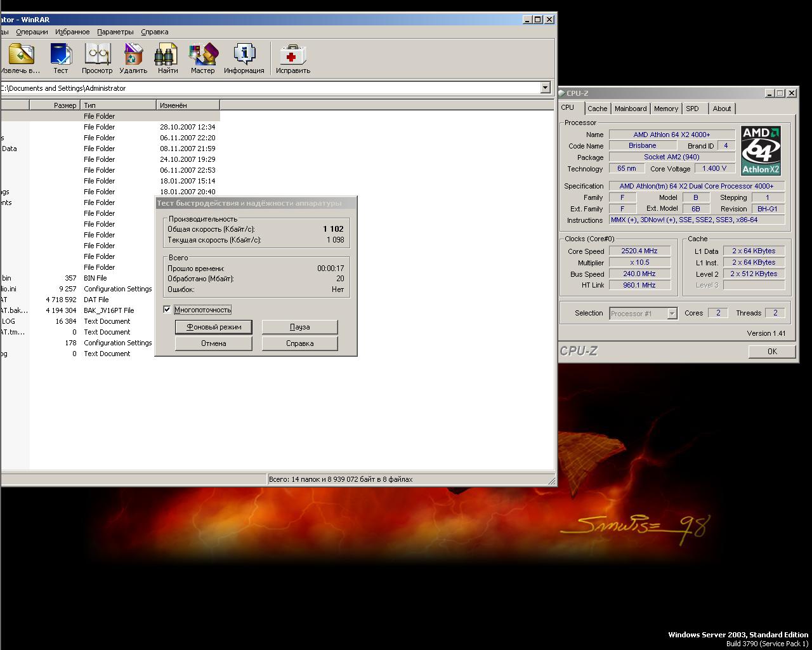
Task: Switch to the Cache tab in CPU-Z
Action: coord(597,109)
